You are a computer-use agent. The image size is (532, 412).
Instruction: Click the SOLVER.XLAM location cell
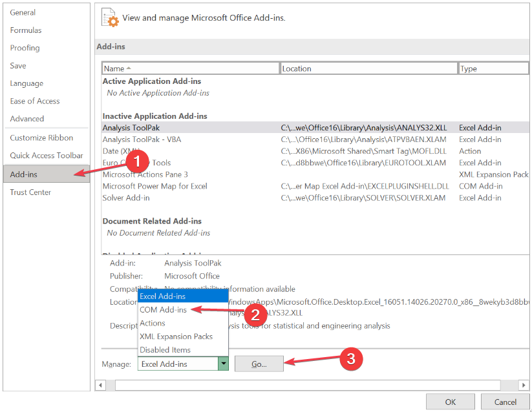tap(363, 198)
